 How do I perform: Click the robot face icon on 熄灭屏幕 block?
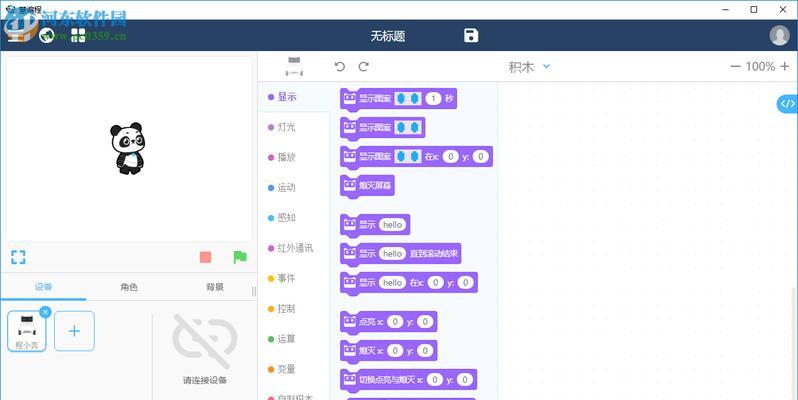[x=350, y=185]
